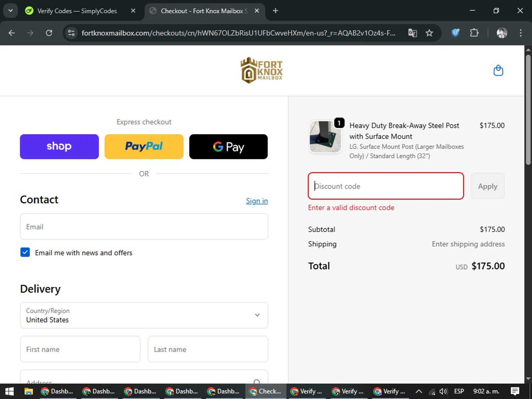532x399 pixels.
Task: Click the address bar URL
Action: point(238,33)
